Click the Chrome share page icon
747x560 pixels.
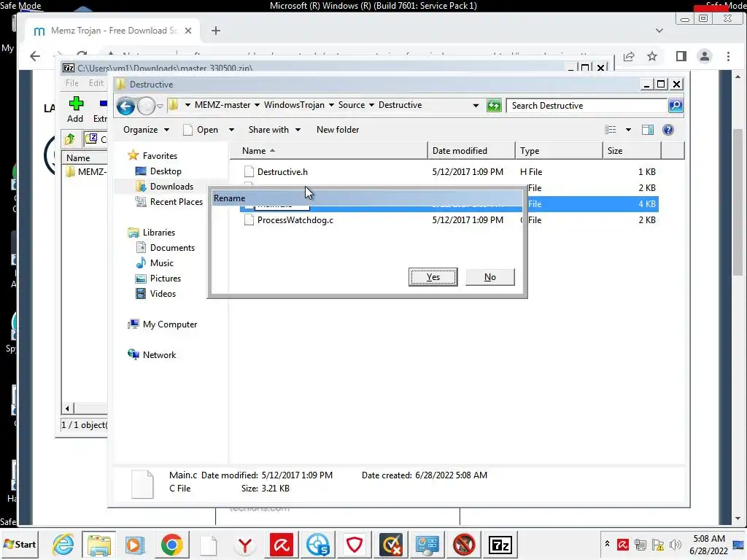[x=629, y=56]
